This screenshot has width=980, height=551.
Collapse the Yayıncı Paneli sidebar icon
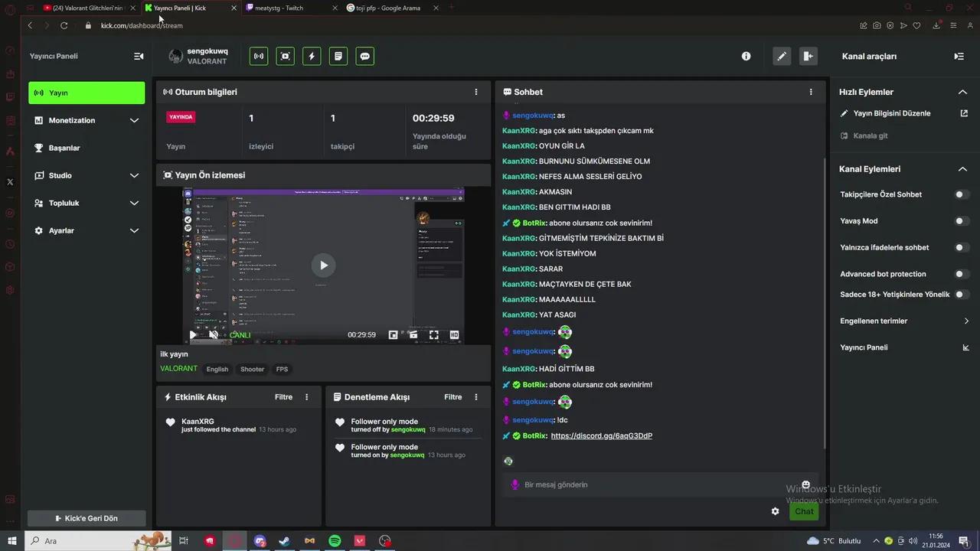[139, 57]
